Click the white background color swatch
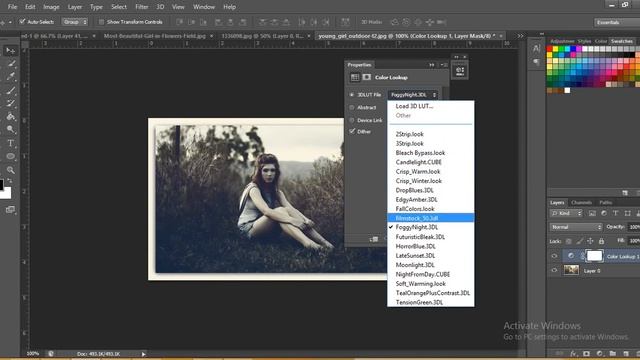The width and height of the screenshot is (640, 360). 6,193
